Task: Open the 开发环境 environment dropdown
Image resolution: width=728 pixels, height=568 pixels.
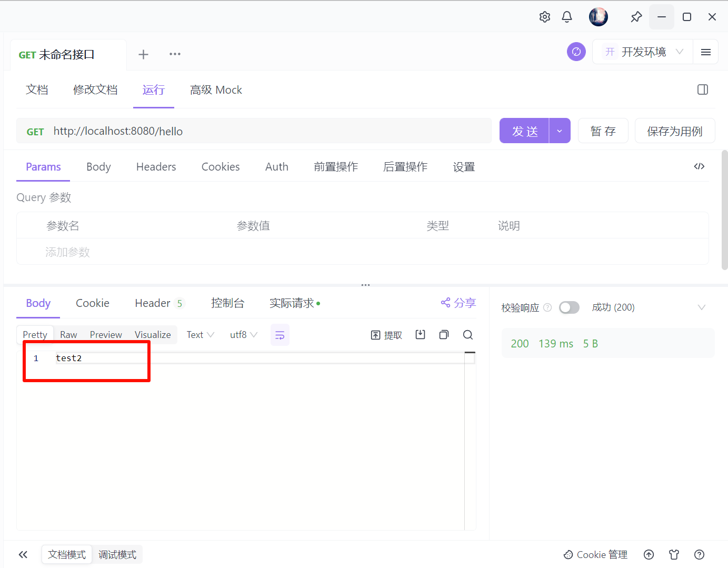Action: pos(643,52)
